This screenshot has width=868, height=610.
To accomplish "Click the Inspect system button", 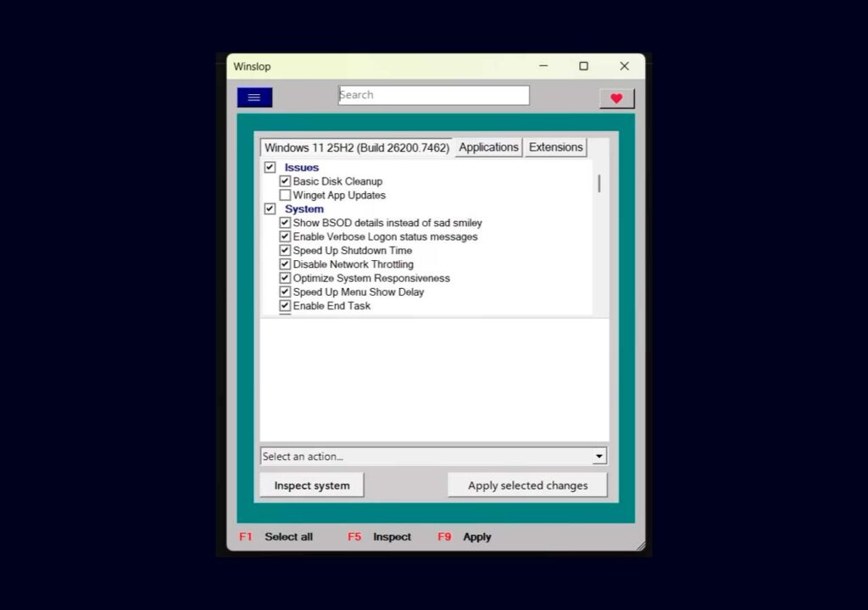I will (x=311, y=485).
